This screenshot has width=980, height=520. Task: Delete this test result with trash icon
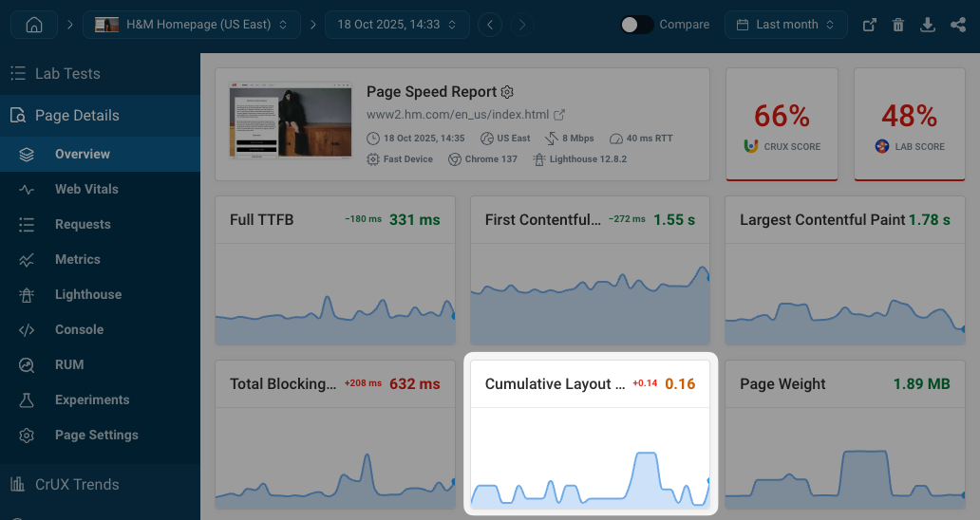click(x=898, y=25)
